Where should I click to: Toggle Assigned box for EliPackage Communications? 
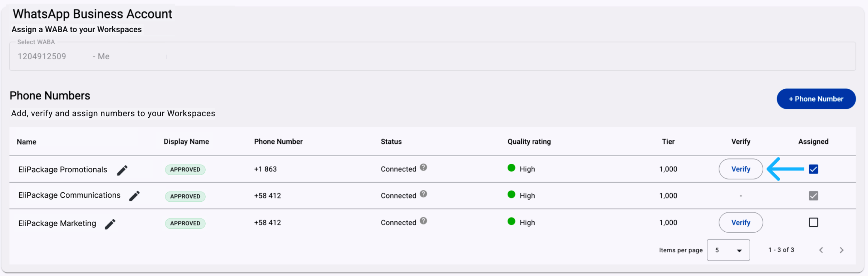click(x=813, y=196)
